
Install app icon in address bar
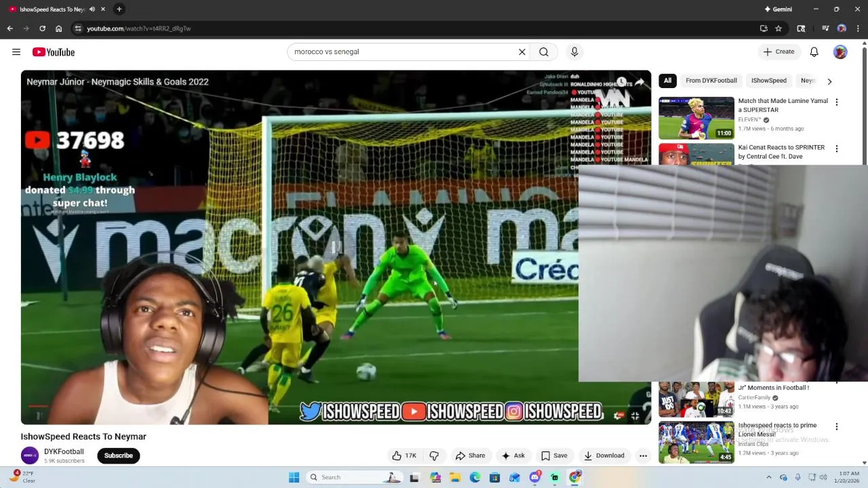(x=764, y=28)
